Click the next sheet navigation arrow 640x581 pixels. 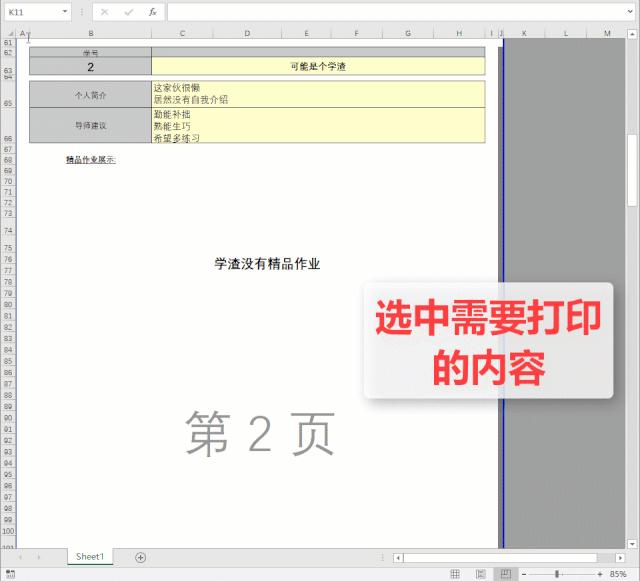click(39, 557)
